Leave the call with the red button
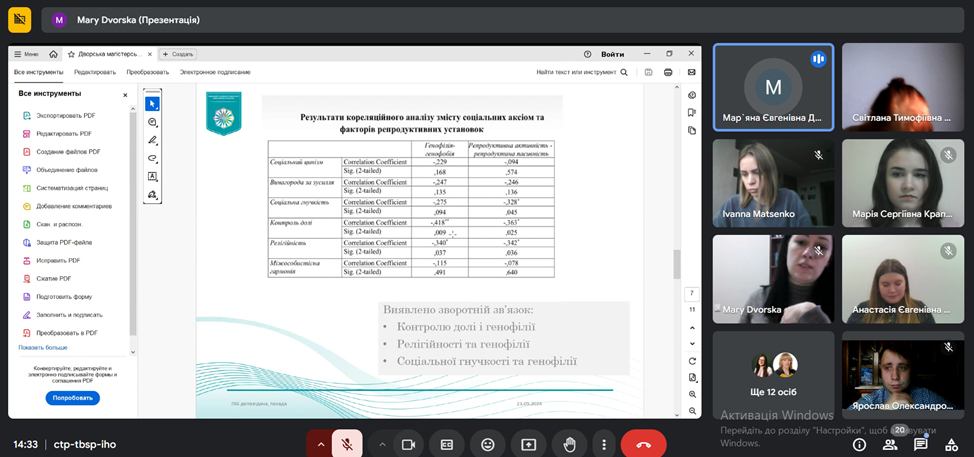The width and height of the screenshot is (974, 457). coord(643,444)
